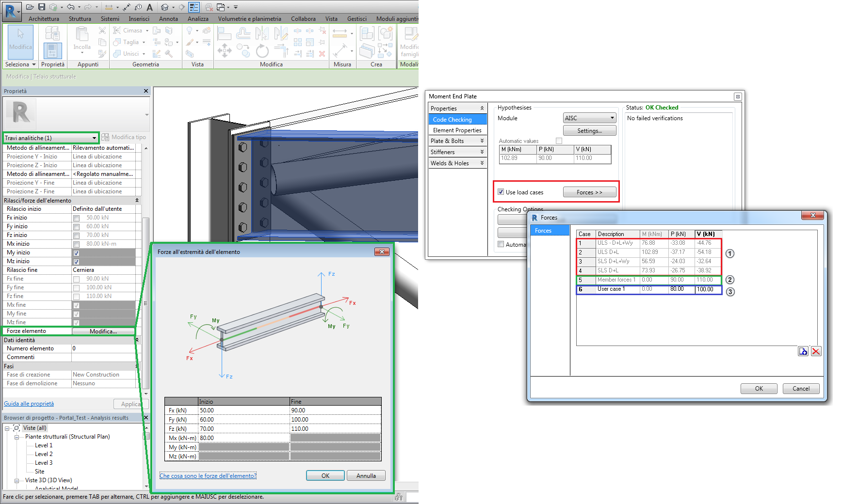Enable the Automatic values checkbox

pos(559,141)
